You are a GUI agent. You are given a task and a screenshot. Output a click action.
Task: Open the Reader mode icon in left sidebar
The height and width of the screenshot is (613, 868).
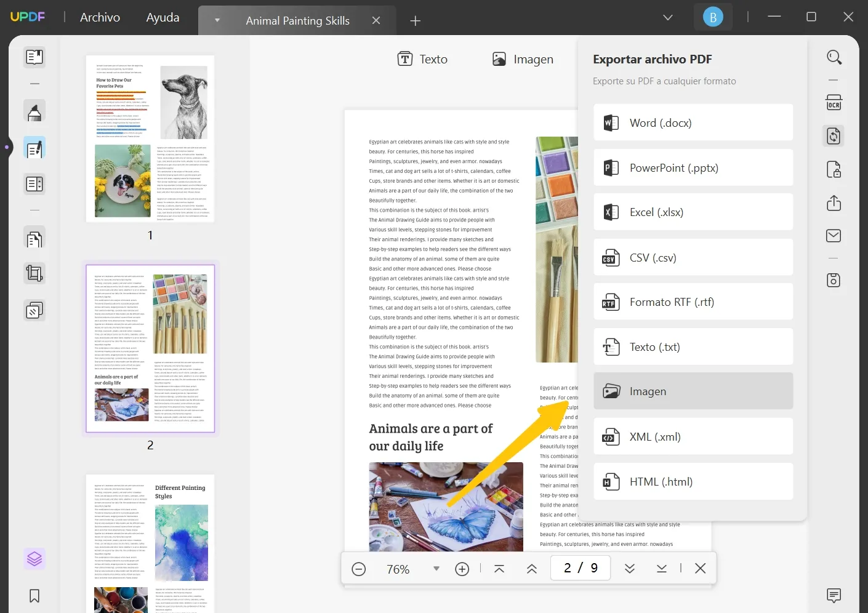pos(34,57)
